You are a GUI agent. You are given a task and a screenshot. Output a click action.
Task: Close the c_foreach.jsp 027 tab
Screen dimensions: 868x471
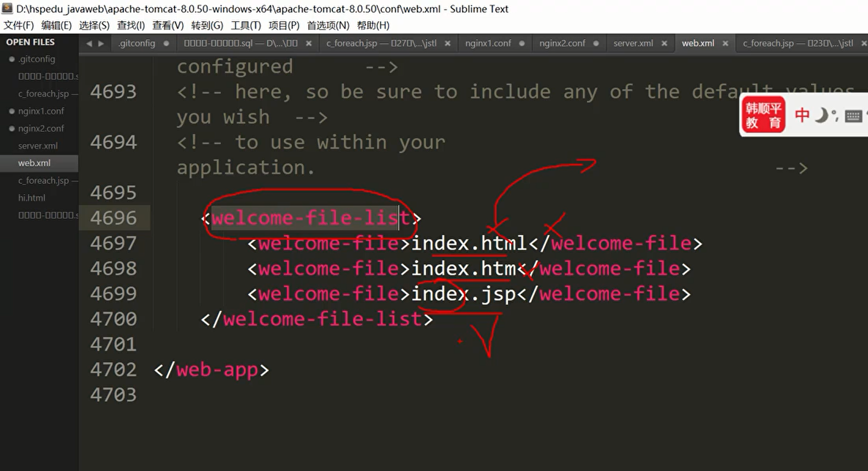coord(448,44)
